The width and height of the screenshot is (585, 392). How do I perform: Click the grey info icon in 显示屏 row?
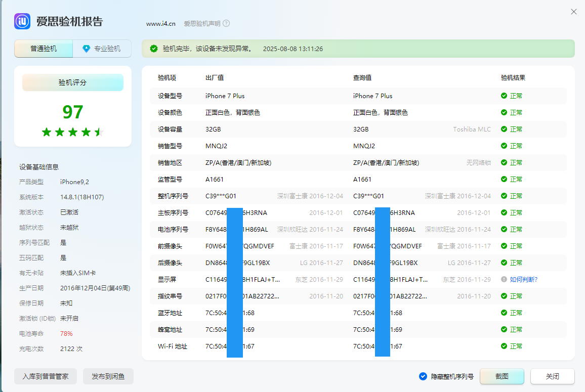tap(504, 279)
